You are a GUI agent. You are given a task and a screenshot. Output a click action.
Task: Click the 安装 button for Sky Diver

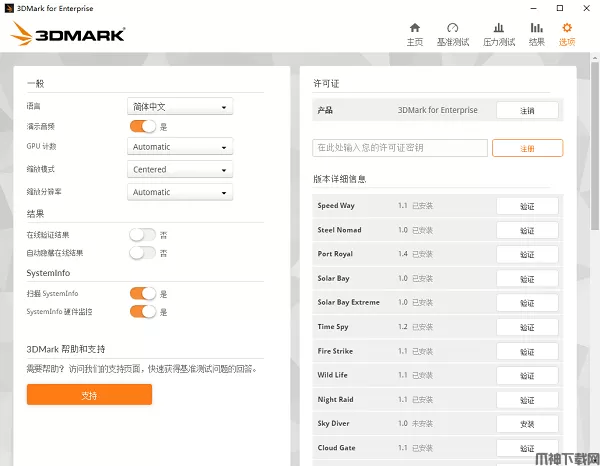(527, 424)
